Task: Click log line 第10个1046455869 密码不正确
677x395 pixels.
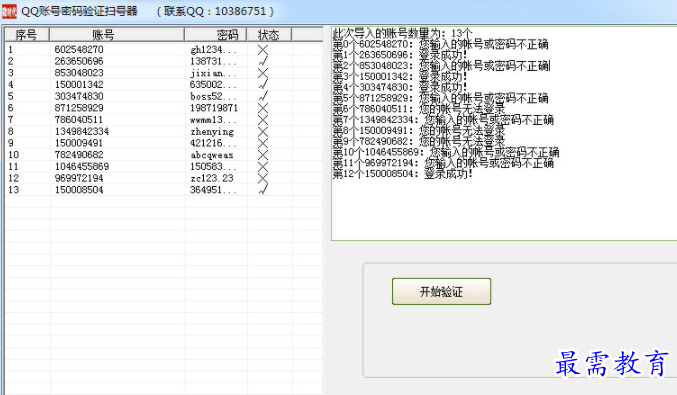Action: coord(446,152)
